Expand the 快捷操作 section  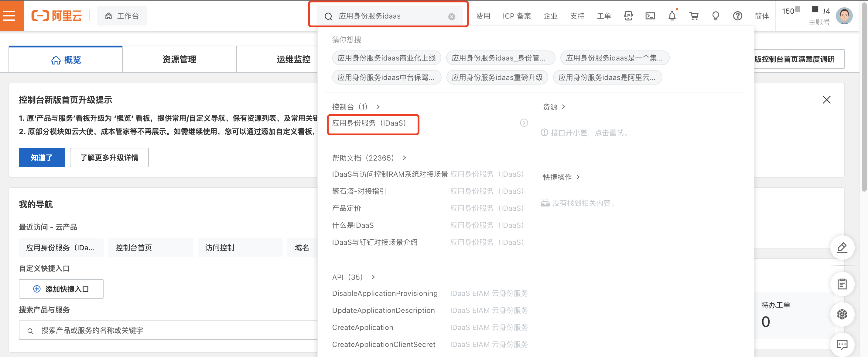561,177
